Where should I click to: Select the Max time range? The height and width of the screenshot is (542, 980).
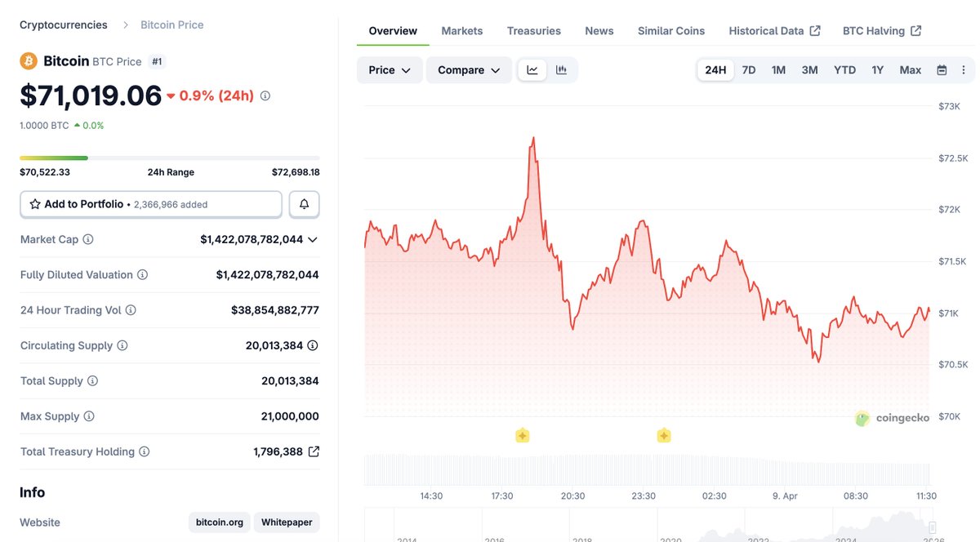[910, 70]
